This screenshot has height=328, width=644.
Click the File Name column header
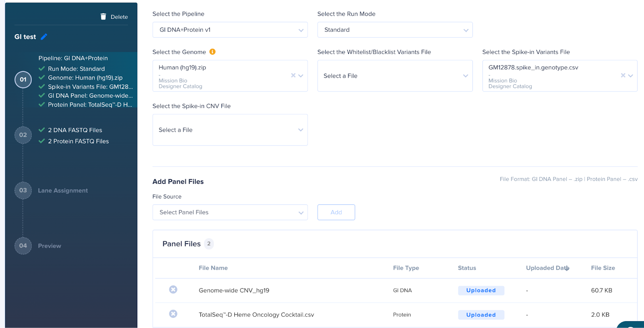tap(213, 268)
